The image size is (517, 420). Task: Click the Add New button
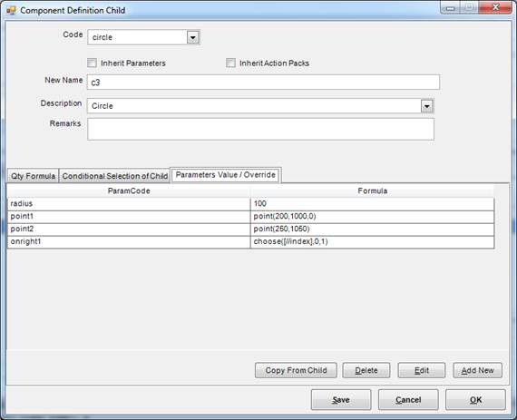pyautogui.click(x=477, y=370)
